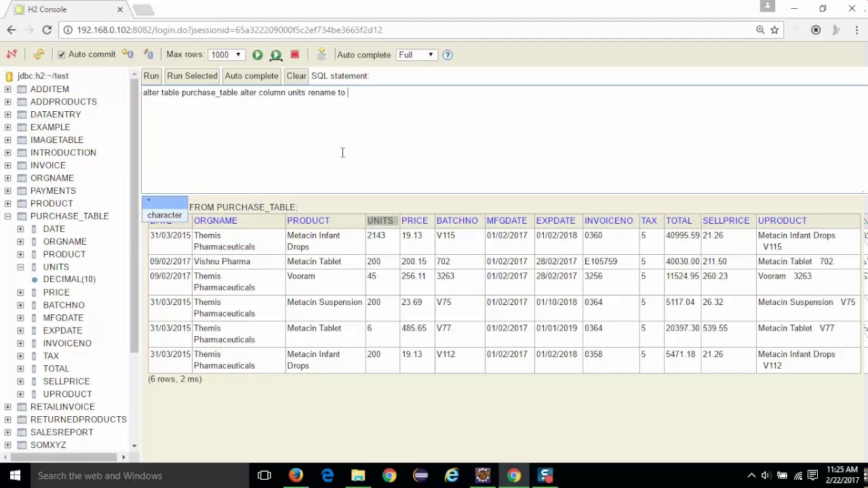The width and height of the screenshot is (868, 488).
Task: Click the Run Selected play icon
Action: click(x=276, y=55)
